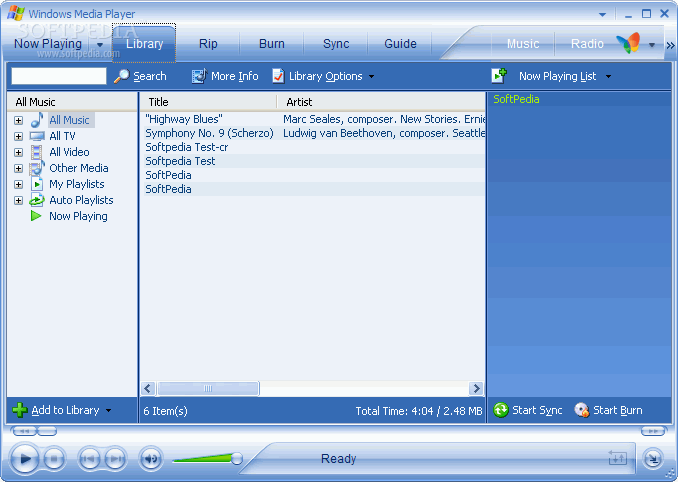Click the Other Media icon
Viewport: 678px width, 482px height.
point(37,168)
